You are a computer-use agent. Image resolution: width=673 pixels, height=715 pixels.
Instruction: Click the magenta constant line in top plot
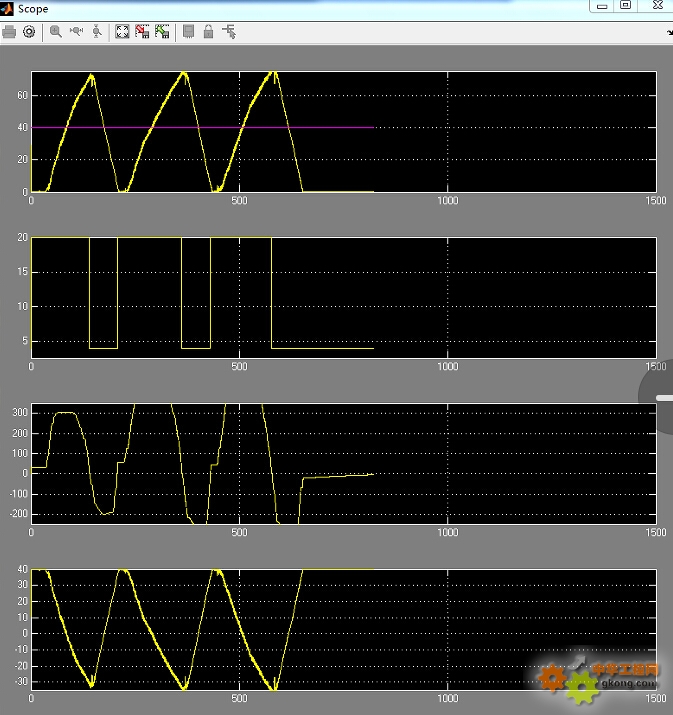(202, 127)
